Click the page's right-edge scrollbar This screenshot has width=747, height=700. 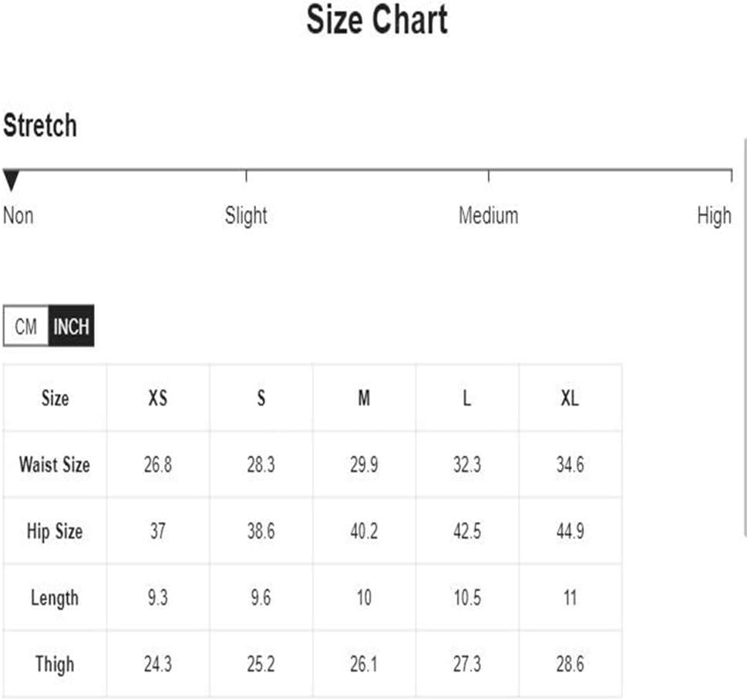(x=745, y=338)
